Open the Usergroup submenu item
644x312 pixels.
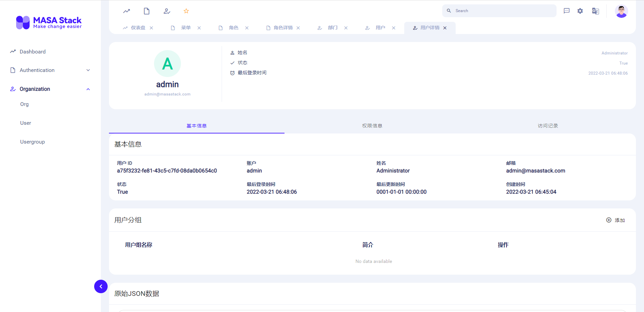(33, 142)
